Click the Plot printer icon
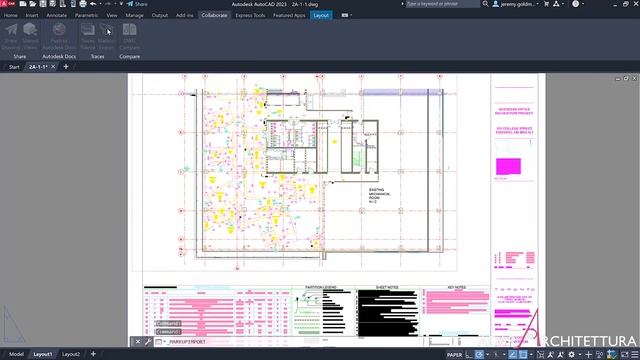 (x=83, y=4)
